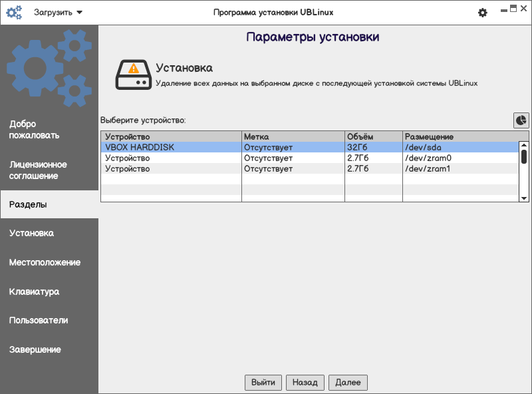Click the pie chart partition icon
The image size is (532, 394).
(521, 120)
